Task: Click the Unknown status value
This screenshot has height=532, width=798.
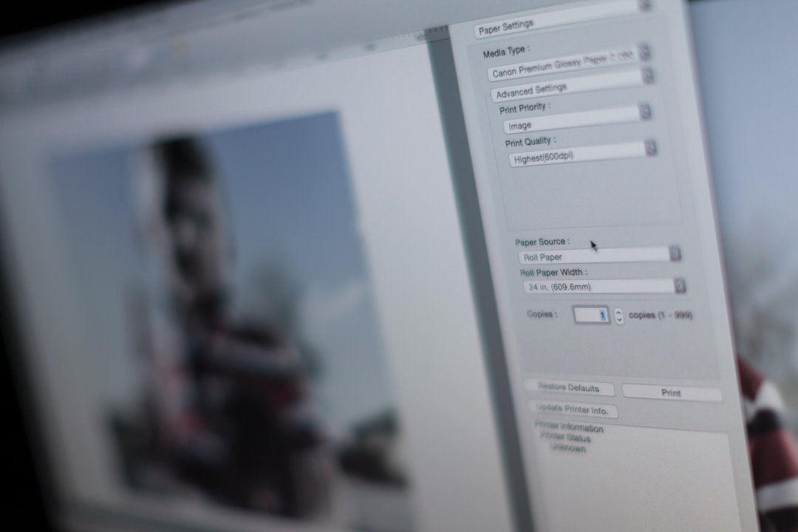Action: (567, 448)
